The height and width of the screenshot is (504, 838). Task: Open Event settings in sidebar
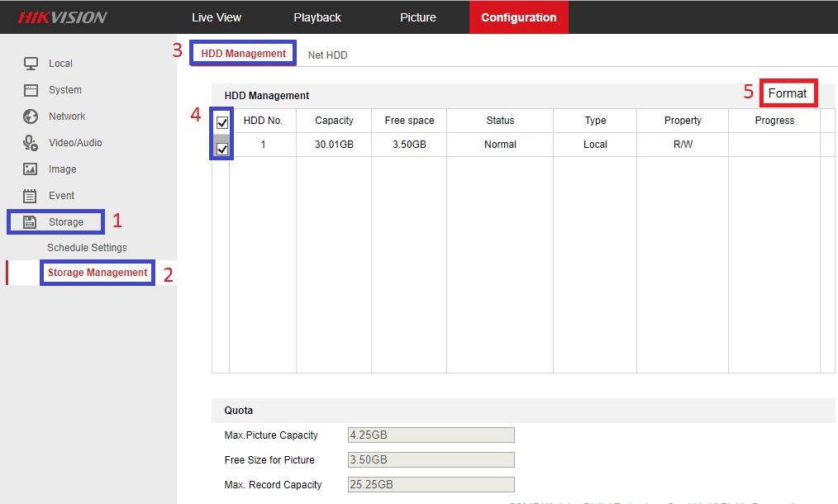tap(61, 196)
